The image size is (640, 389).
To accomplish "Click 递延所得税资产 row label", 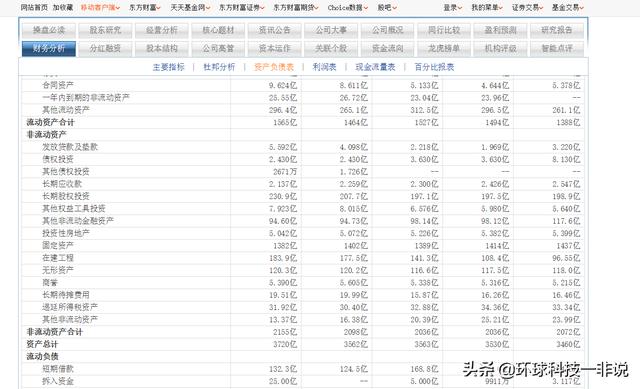I will pyautogui.click(x=70, y=307).
